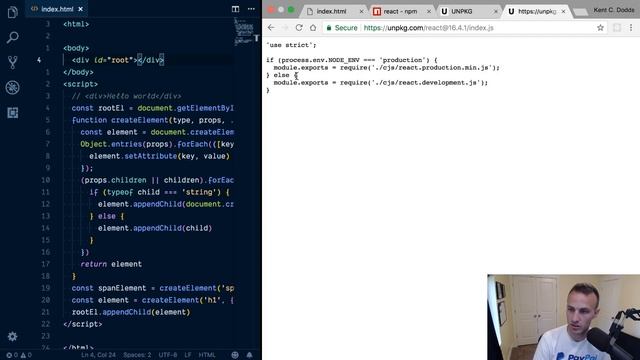Click the Kent C. Dodds profile button
640x360 pixels.
[x=613, y=10]
